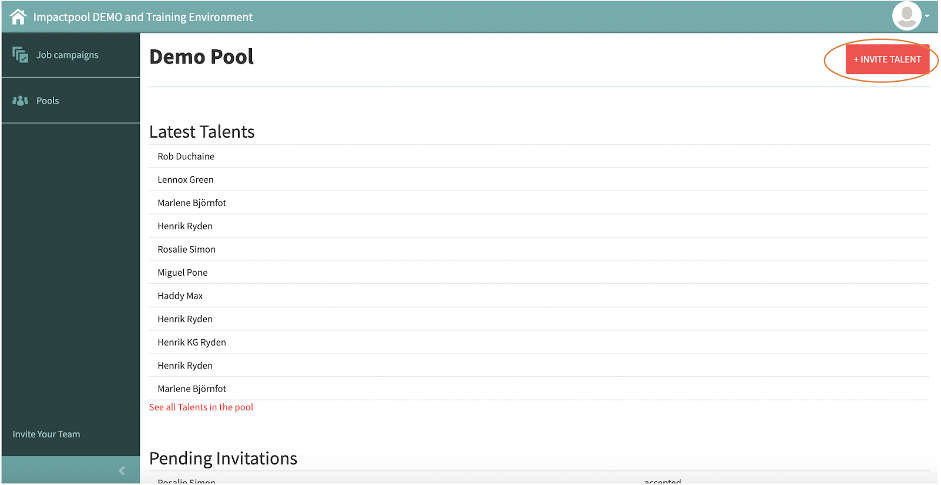
Task: Select Rosalie Simon in Latest Talents list
Action: click(x=186, y=249)
